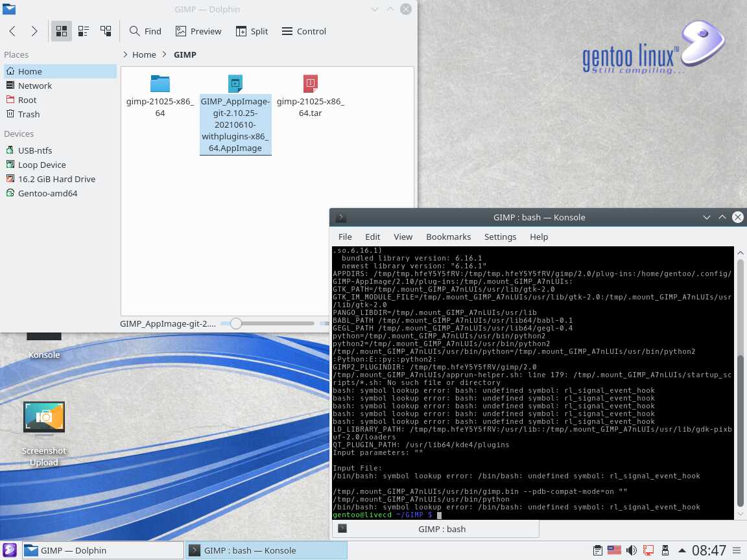Open removable device notifier tray icon
This screenshot has height=560, width=747.
(x=665, y=550)
